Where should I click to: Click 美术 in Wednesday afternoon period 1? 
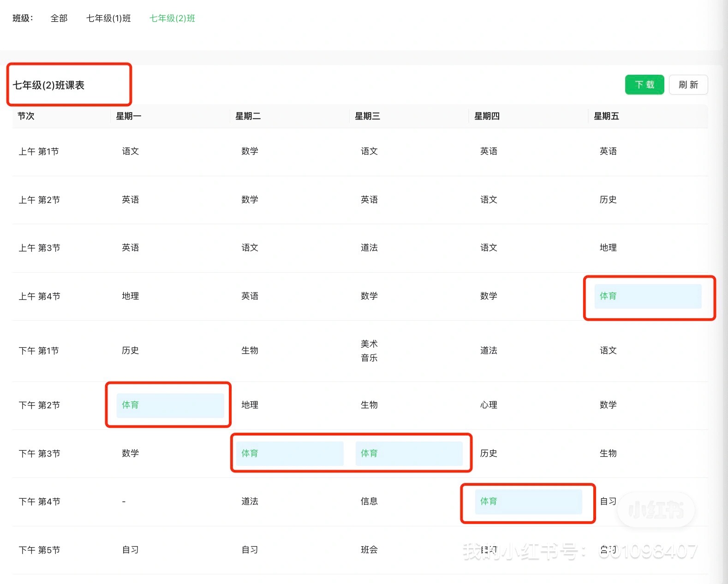369,344
